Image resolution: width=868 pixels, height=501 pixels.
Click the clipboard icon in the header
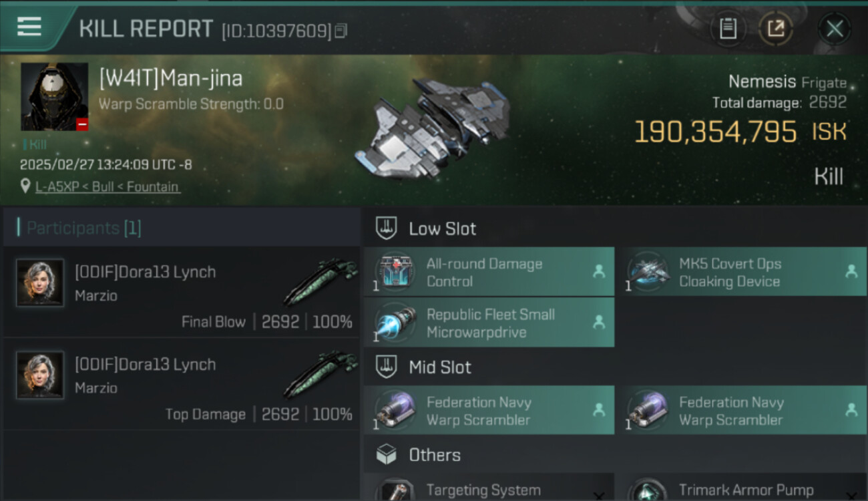727,28
